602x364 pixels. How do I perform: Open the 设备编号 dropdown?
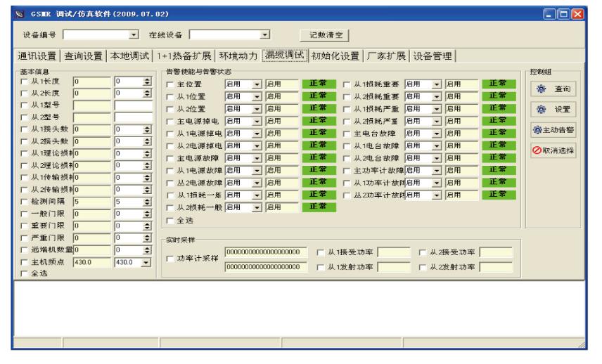134,34
